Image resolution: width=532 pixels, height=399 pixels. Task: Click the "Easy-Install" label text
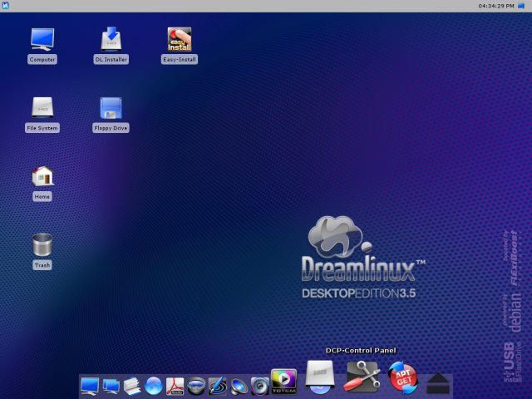click(180, 59)
